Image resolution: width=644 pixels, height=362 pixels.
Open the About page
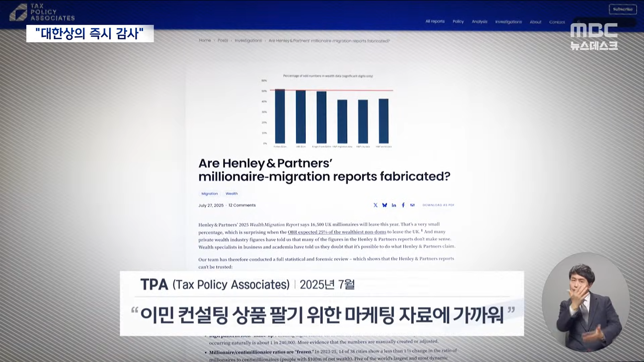tap(535, 22)
